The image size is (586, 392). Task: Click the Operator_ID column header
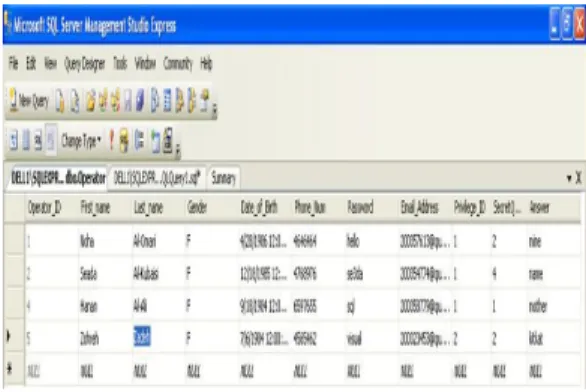52,207
